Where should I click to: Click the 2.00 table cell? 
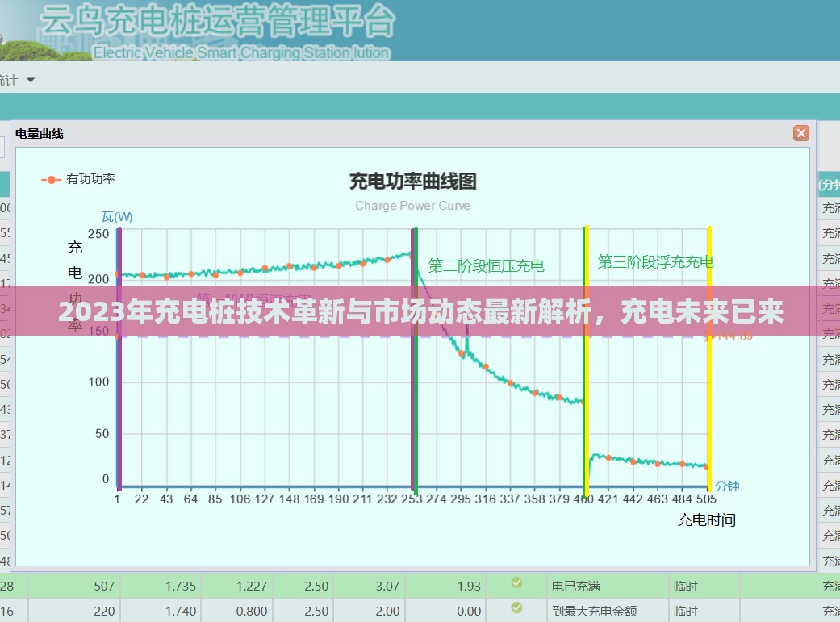pyautogui.click(x=387, y=612)
